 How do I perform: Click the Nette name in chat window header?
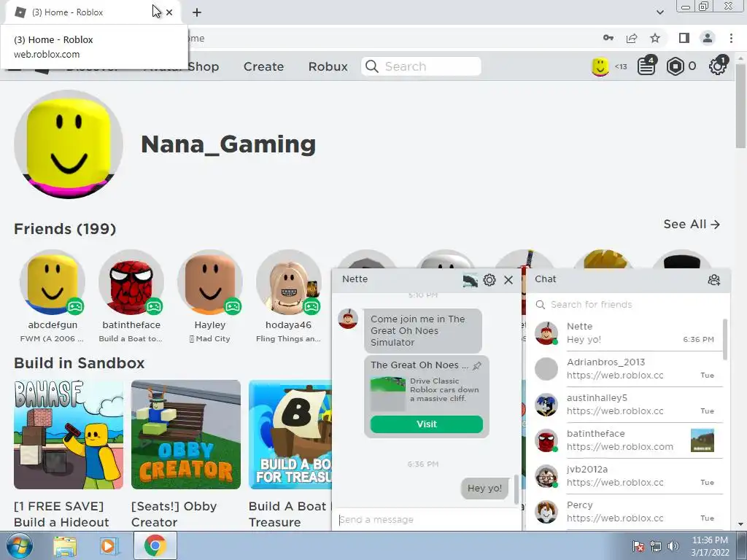[x=355, y=279]
